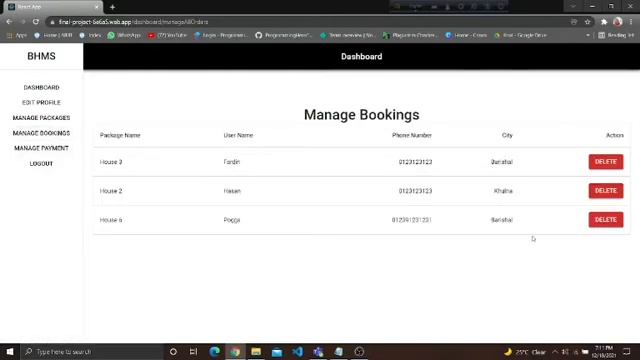Open the Mail app on taskbar
The width and height of the screenshot is (640, 360).
277,351
